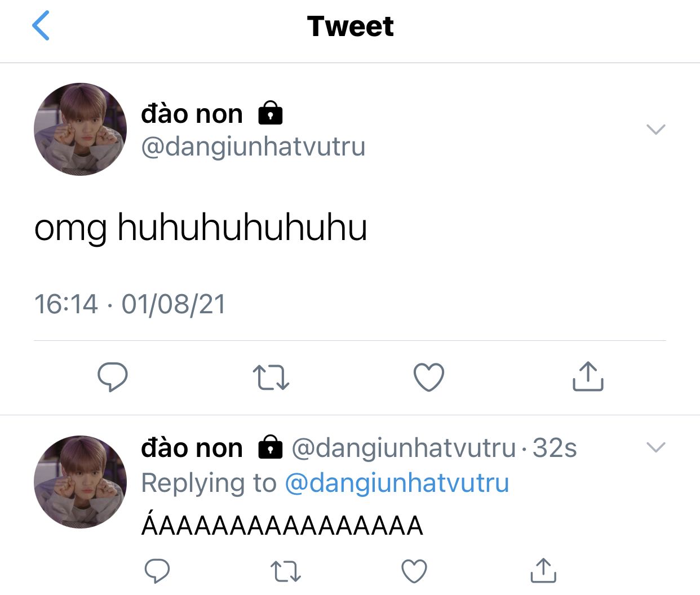Open đào non name on the reply tweet

(x=192, y=448)
